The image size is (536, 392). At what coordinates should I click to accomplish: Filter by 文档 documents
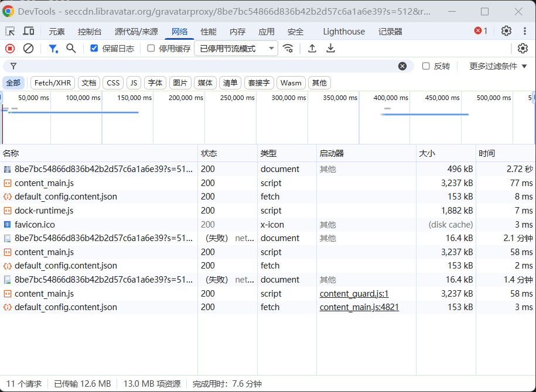[89, 83]
